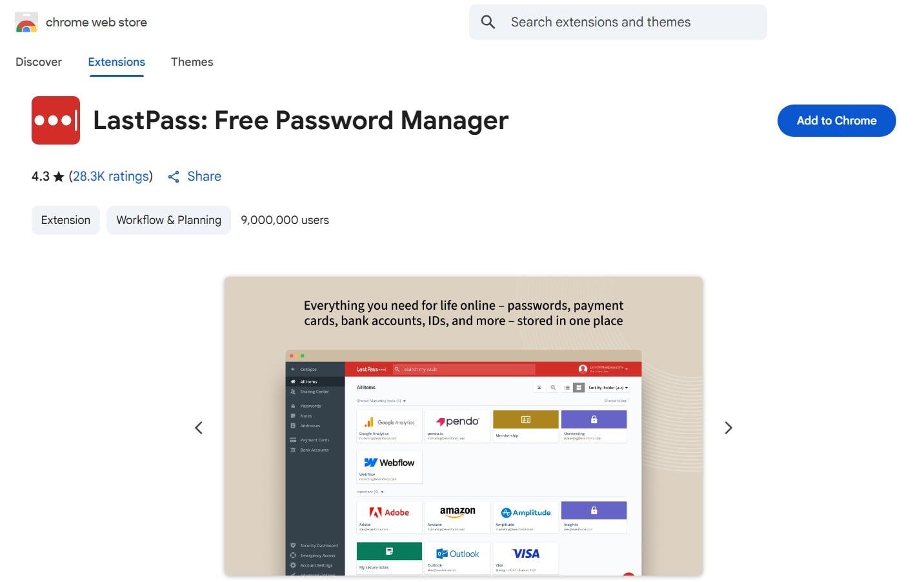Image resolution: width=924 pixels, height=582 pixels.
Task: Click the Addresses sidebar icon
Action: tap(293, 426)
